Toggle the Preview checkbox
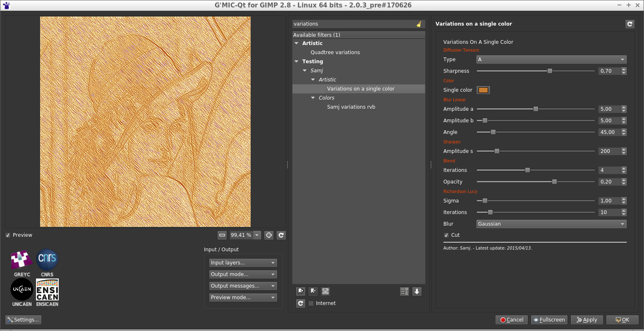 click(x=8, y=235)
